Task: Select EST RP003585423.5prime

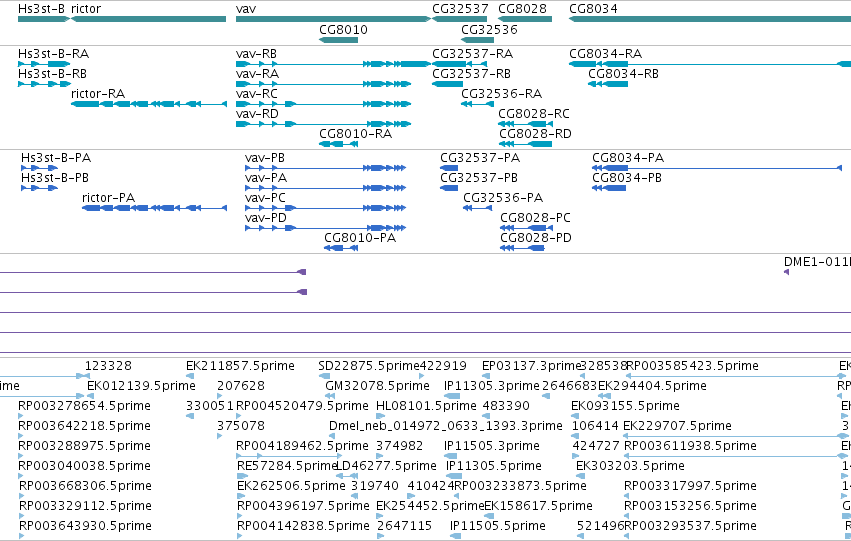Action: click(x=692, y=366)
